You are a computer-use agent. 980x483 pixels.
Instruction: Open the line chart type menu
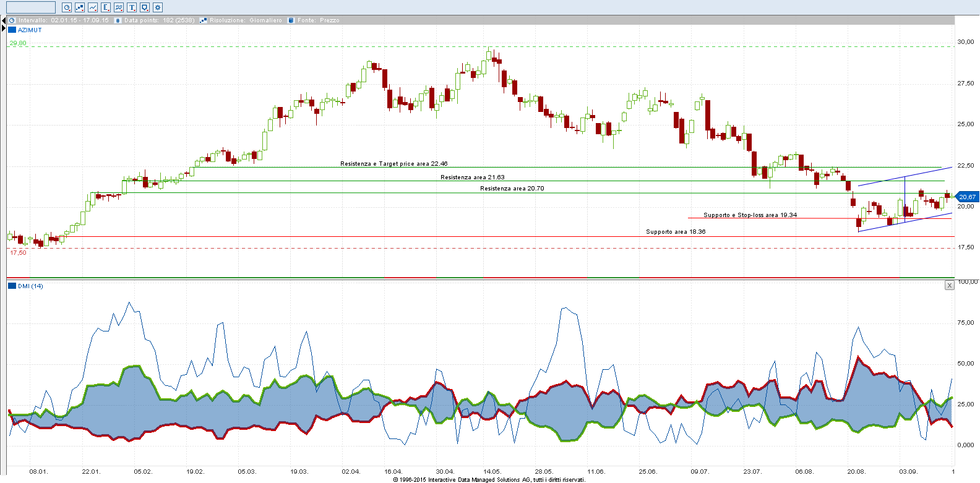pyautogui.click(x=93, y=7)
